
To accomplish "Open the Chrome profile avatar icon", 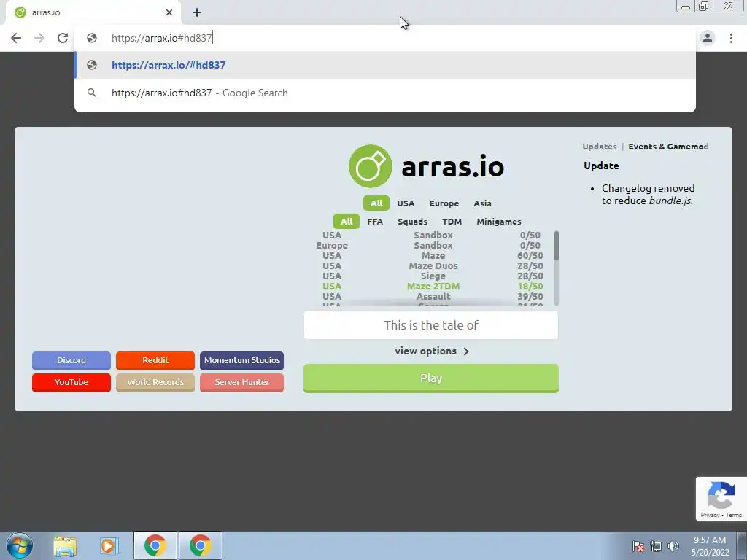I will click(x=708, y=38).
